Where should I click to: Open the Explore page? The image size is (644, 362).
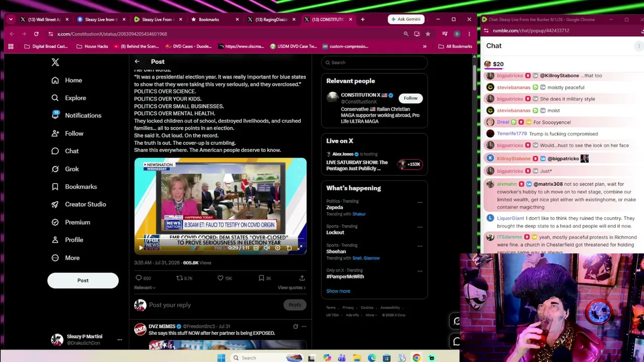pyautogui.click(x=68, y=98)
